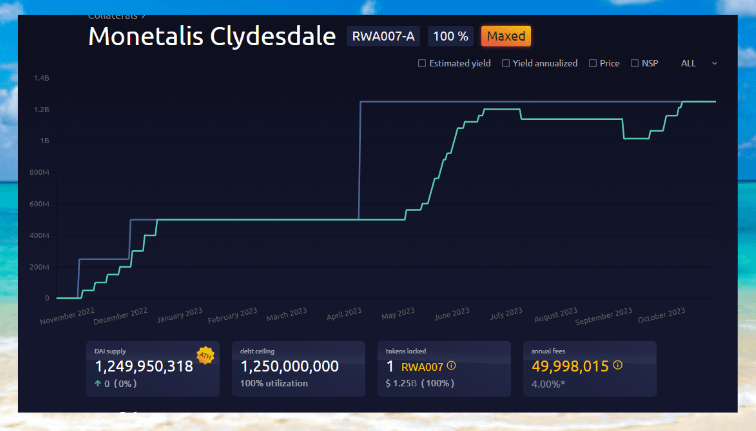Click the Monetalis Clydesdale page title
Image resolution: width=756 pixels, height=431 pixels.
212,36
